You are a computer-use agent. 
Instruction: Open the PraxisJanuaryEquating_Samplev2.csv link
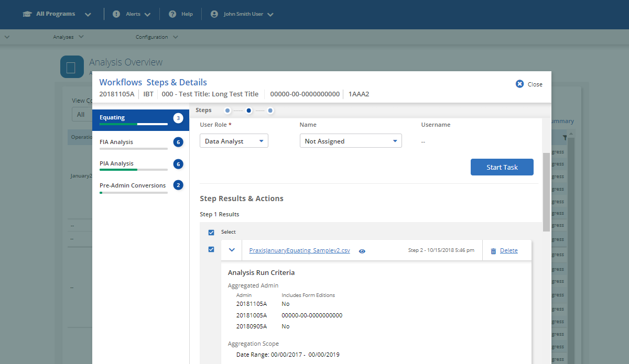pos(299,250)
